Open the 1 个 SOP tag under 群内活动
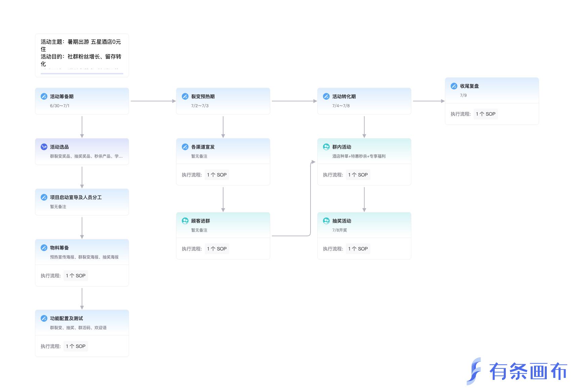Image resolution: width=574 pixels, height=392 pixels. tap(358, 175)
